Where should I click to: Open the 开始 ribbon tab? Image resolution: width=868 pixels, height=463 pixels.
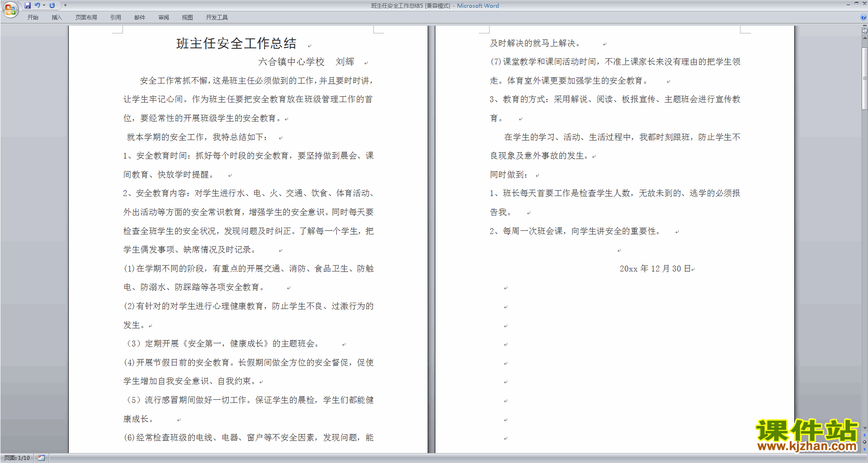click(33, 18)
